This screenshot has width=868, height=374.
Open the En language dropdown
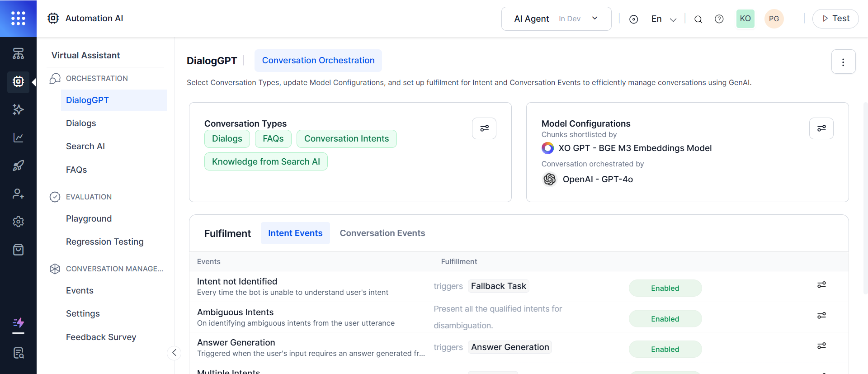(663, 19)
